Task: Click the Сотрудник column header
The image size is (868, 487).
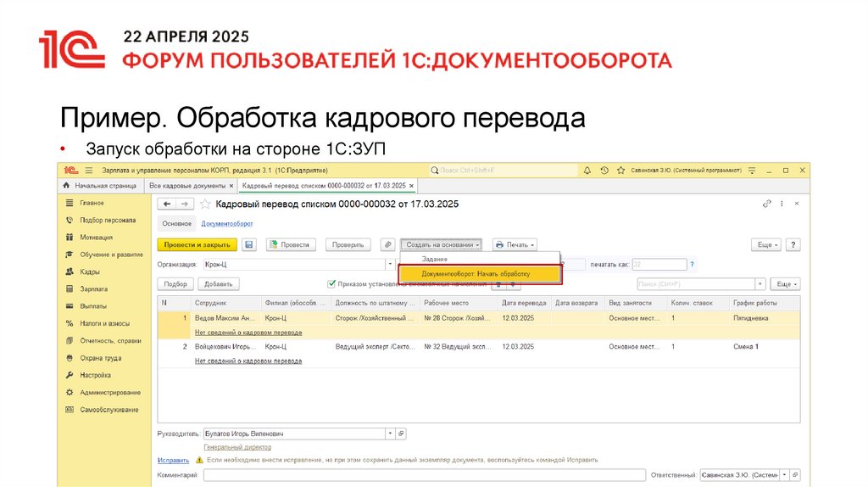Action: click(225, 303)
